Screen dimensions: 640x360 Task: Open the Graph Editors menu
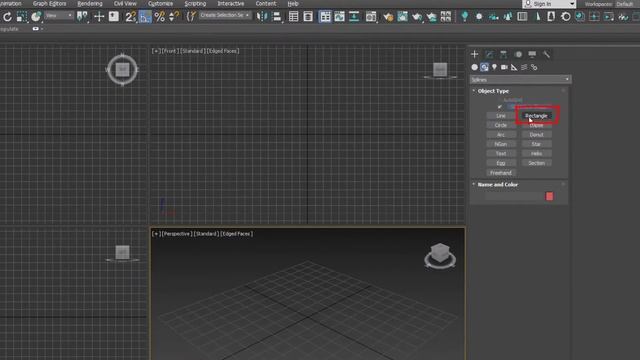click(x=49, y=4)
